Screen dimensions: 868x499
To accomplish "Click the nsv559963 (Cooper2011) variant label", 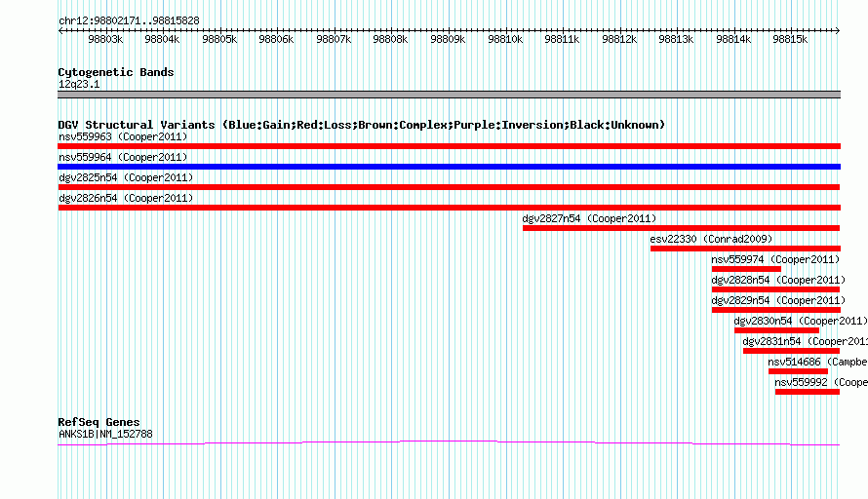I will pyautogui.click(x=123, y=136).
